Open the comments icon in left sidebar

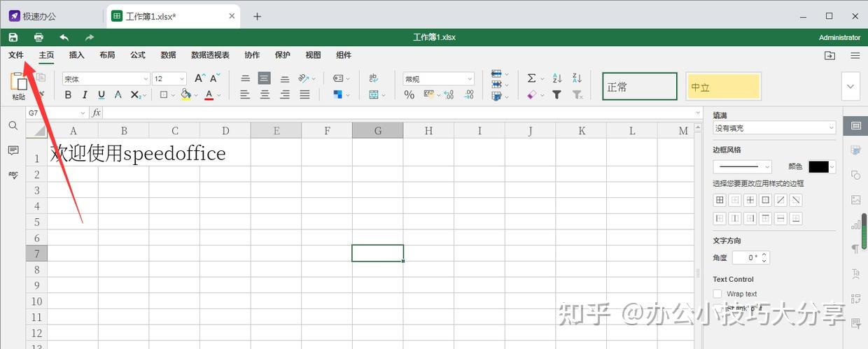13,150
